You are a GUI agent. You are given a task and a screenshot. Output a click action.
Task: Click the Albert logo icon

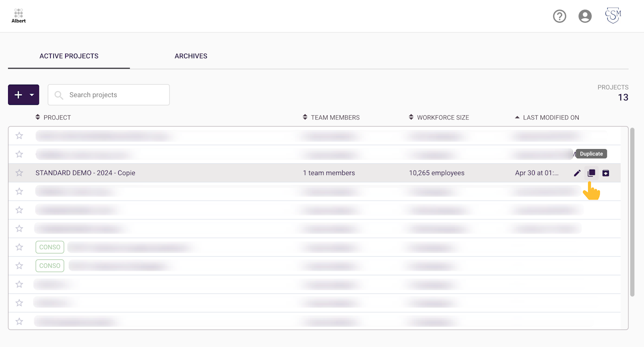(19, 16)
